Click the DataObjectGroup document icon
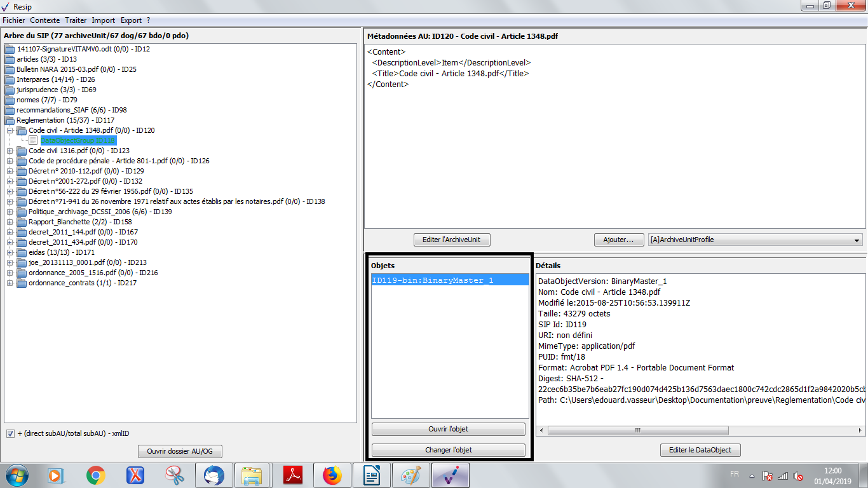 coord(34,140)
